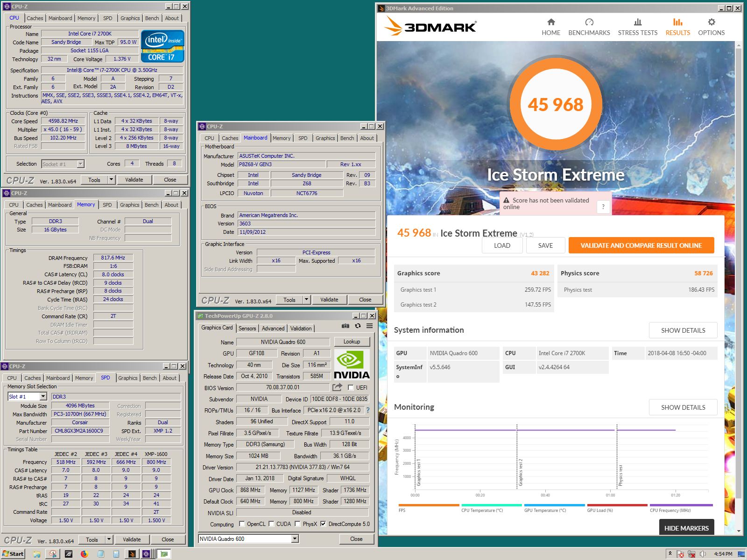Click the 3DMark vertical scrollbar down arrow
The height and width of the screenshot is (560, 747).
point(739,531)
